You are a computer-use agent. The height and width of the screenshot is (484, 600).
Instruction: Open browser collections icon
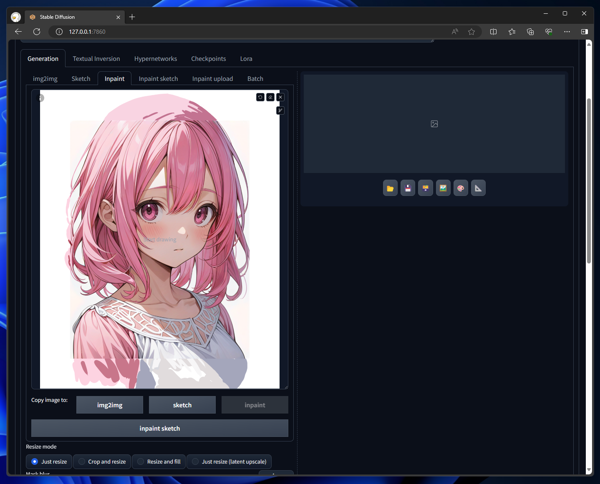(530, 32)
